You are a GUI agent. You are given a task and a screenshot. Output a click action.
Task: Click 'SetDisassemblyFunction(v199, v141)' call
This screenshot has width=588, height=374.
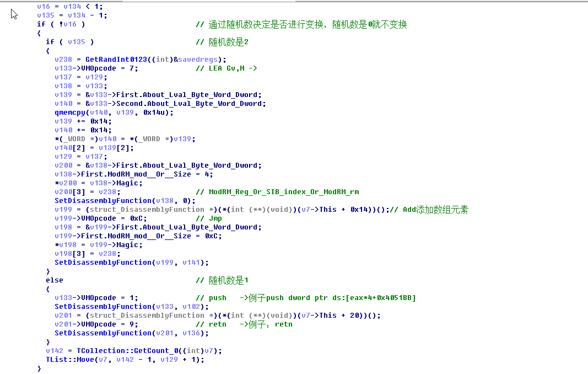(132, 263)
